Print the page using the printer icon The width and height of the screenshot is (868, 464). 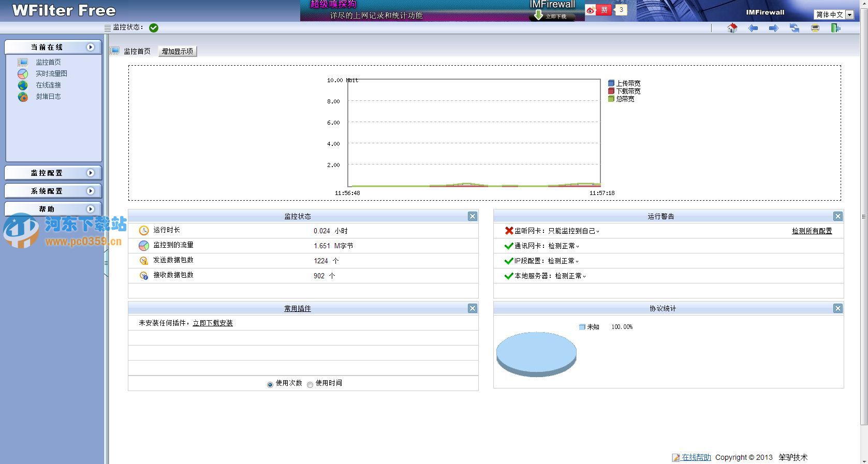815,28
